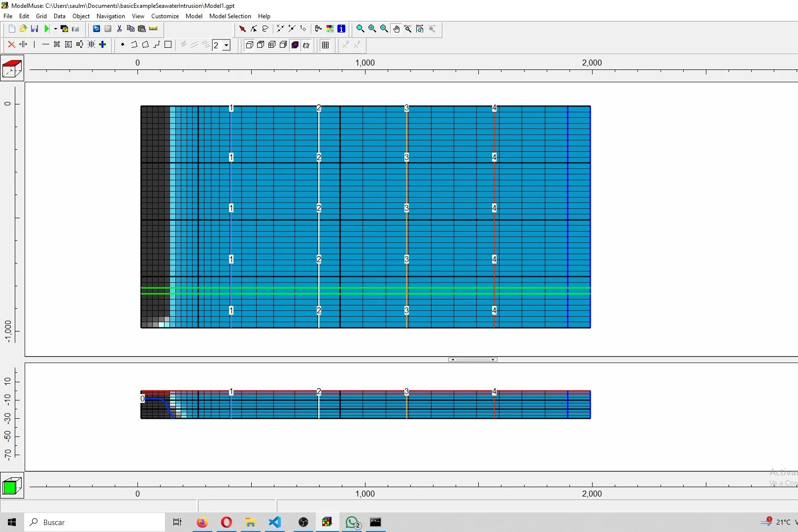Toggle the colored 3D grid display button
Screen dimensions: 798x532
click(295, 45)
